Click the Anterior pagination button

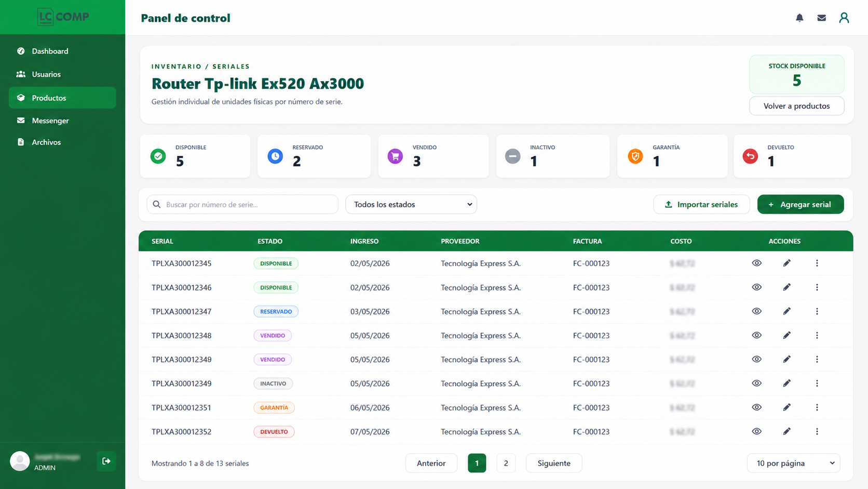[431, 463]
